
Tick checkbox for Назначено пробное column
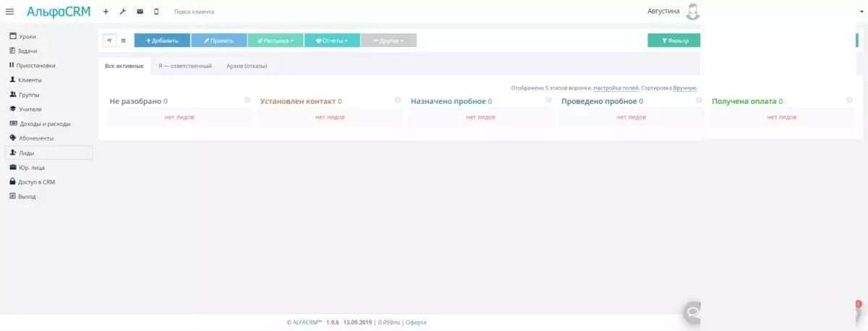point(548,100)
